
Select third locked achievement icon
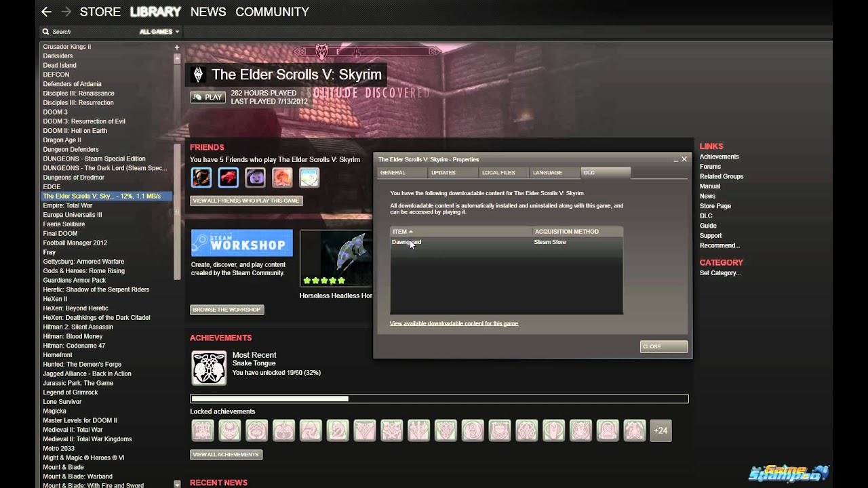coord(256,430)
